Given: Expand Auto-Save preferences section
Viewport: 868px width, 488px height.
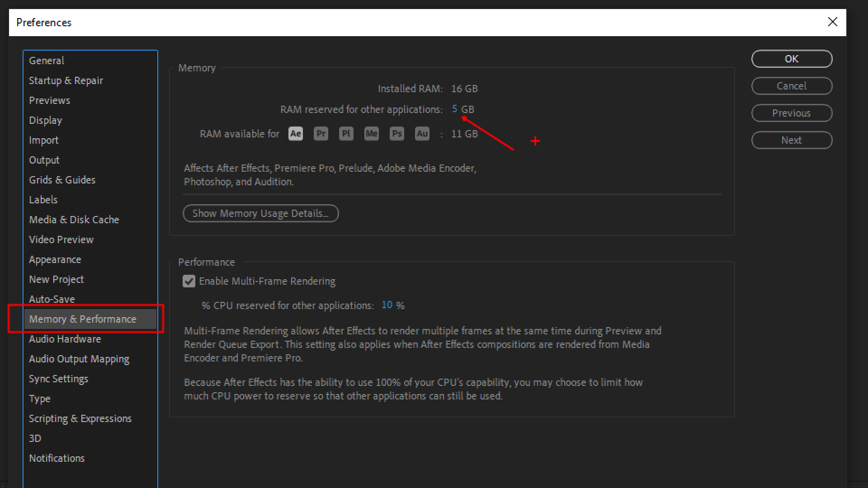Looking at the screenshot, I should [52, 299].
